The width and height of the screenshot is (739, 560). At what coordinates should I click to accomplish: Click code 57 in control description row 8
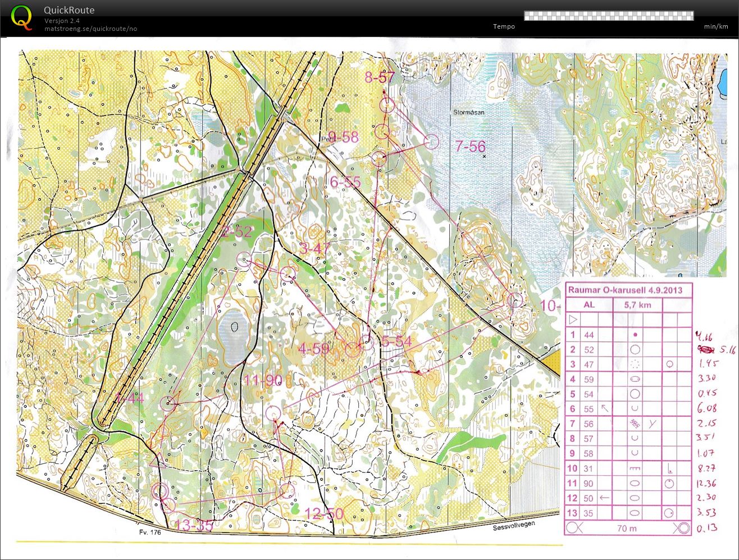pyautogui.click(x=589, y=439)
